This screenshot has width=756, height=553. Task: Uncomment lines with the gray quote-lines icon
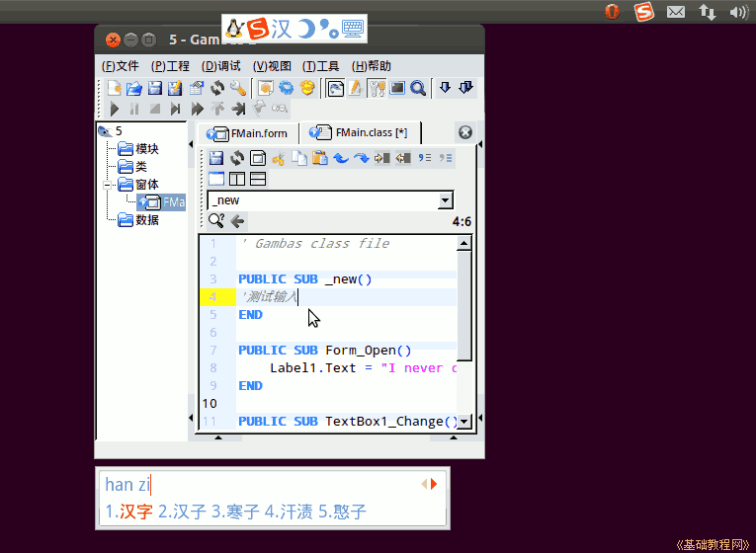click(x=446, y=158)
